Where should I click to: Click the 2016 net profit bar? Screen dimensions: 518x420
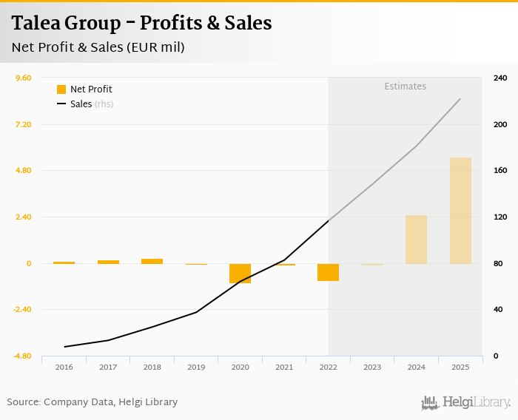tap(64, 262)
